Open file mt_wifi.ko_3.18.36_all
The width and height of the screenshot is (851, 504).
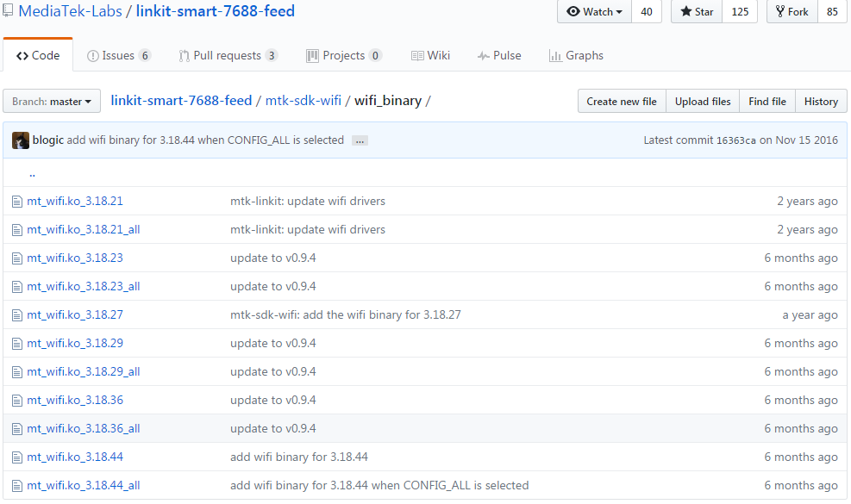84,428
